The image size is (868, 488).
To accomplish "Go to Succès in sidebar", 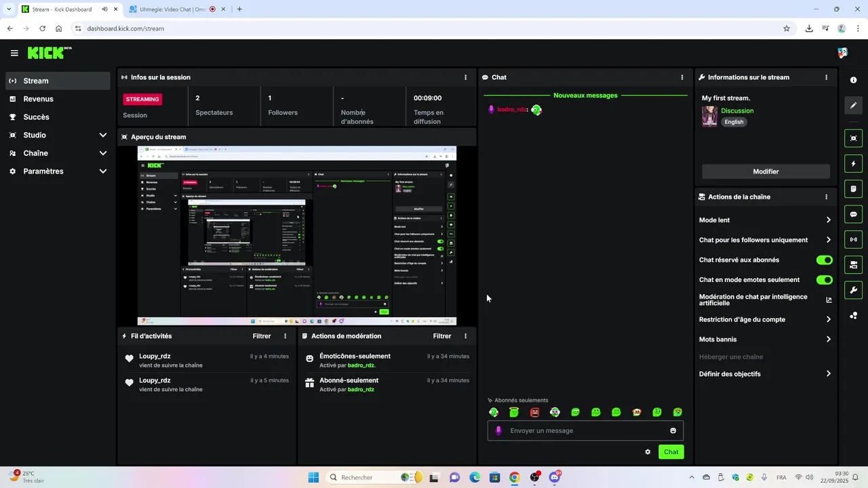I will [x=58, y=117].
